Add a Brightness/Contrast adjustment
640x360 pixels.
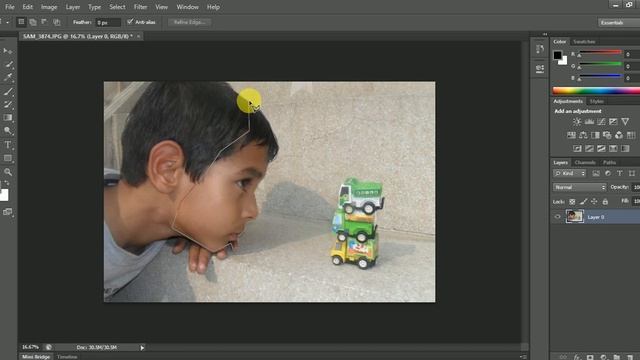[577, 122]
